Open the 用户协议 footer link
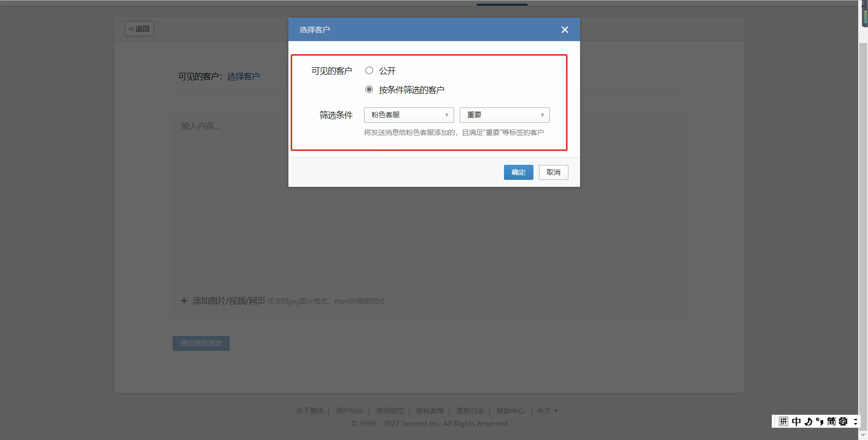The width and height of the screenshot is (868, 440). tap(350, 411)
